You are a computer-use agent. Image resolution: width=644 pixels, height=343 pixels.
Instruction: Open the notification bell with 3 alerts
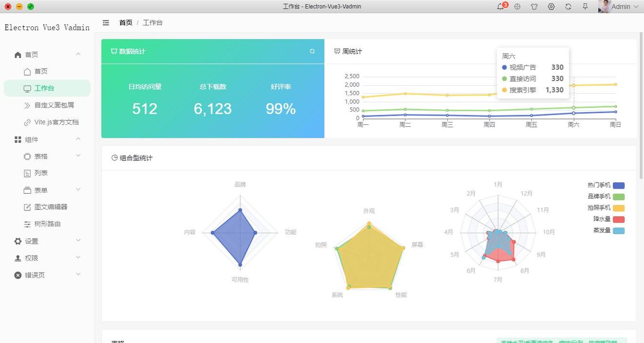(501, 7)
